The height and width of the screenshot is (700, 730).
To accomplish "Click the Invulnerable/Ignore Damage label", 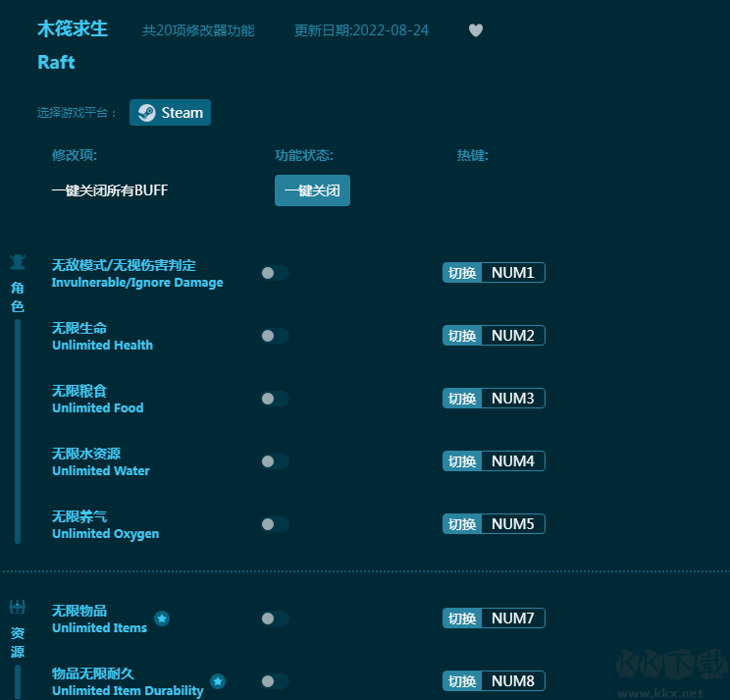I will pyautogui.click(x=137, y=283).
